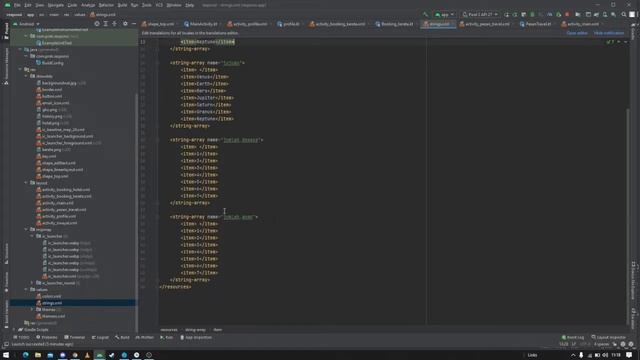This screenshot has width=640, height=360.
Task: Expand the Gradle Scripts node
Action: click(x=14, y=329)
